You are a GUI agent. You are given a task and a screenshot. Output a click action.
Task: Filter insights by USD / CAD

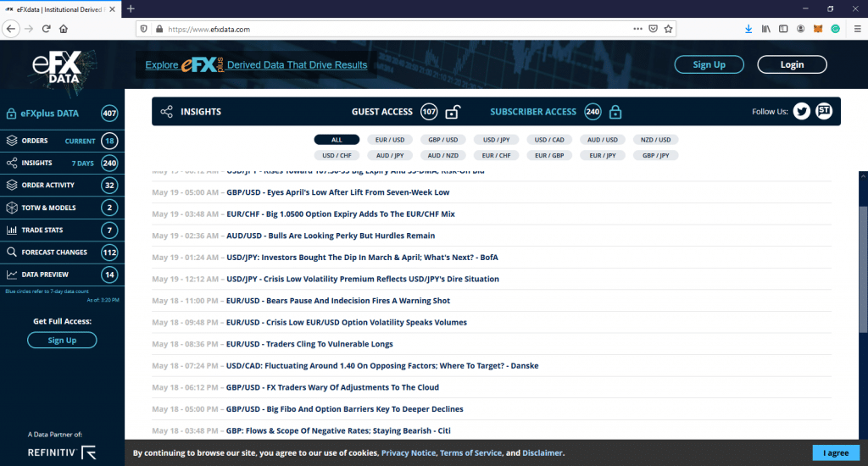tap(549, 140)
